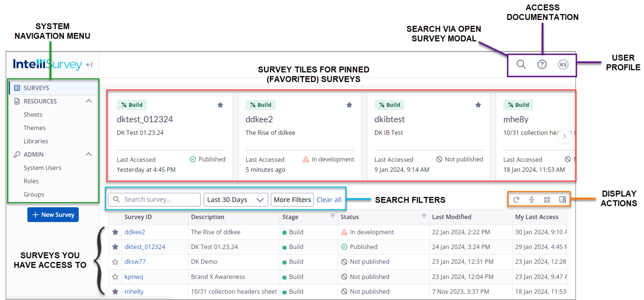Unpin ddkee2 tile using its star
Image resolution: width=644 pixels, height=300 pixels.
(x=349, y=105)
